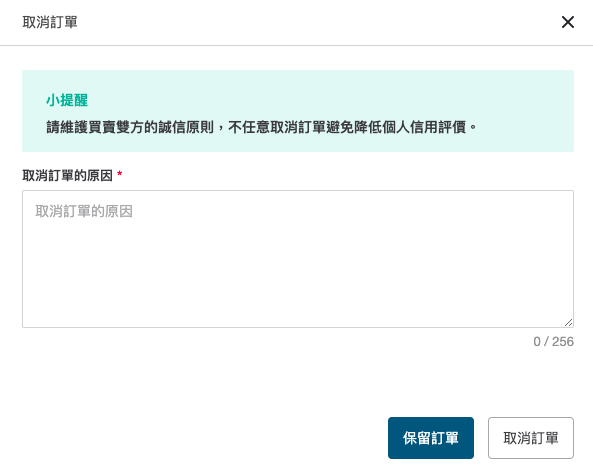Image resolution: width=593 pixels, height=473 pixels.
Task: Click the 保留訂單 button
Action: pos(431,438)
